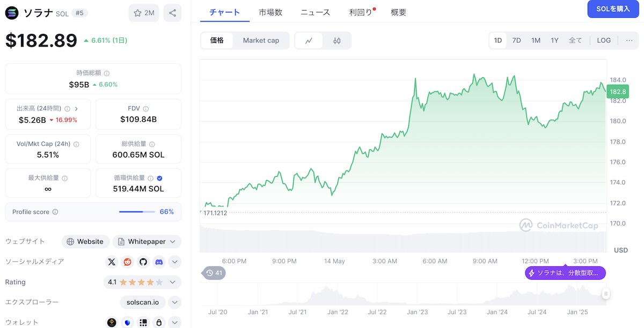The height and width of the screenshot is (328, 644).
Task: Expand more social media links
Action: [x=174, y=262]
